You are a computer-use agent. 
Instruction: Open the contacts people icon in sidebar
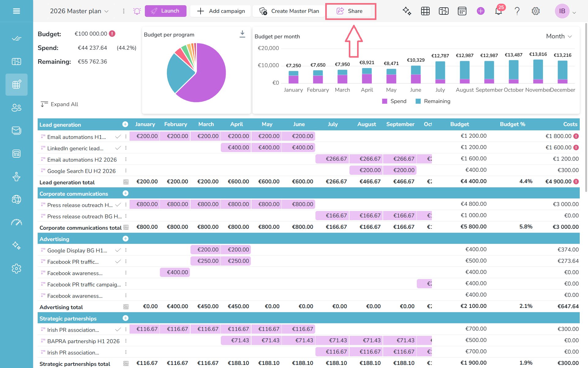[17, 108]
